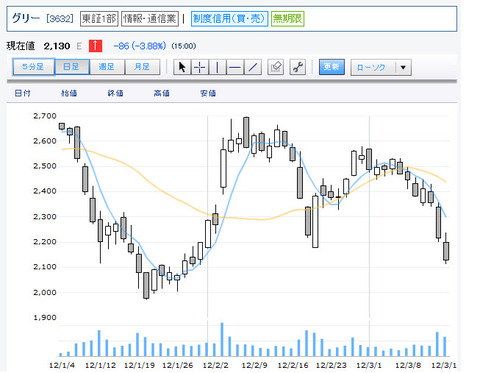
Task: Select the diagonal trend line tool
Action: coord(253,67)
